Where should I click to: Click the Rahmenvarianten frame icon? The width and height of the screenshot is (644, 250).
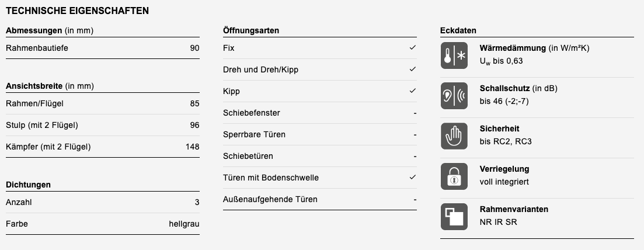click(x=454, y=217)
